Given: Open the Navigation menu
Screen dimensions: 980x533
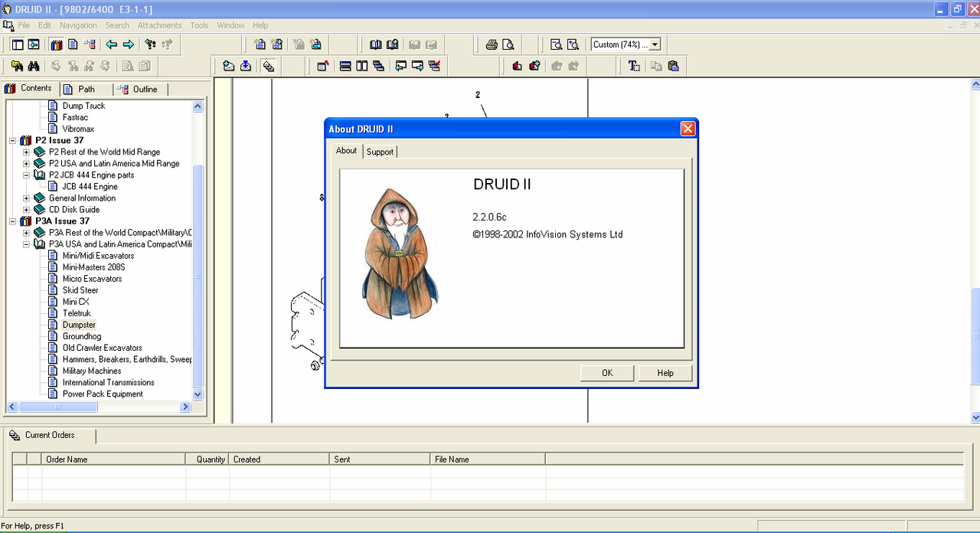Looking at the screenshot, I should click(x=78, y=25).
